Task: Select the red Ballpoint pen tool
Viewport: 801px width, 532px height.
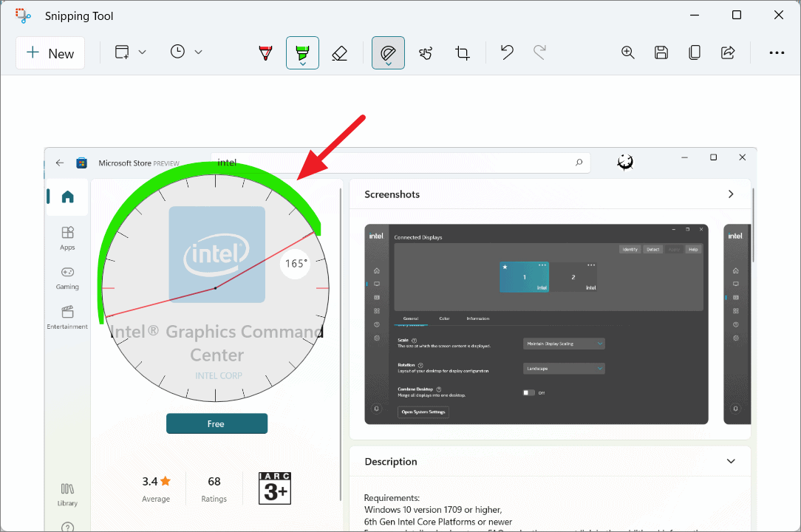Action: [x=265, y=52]
